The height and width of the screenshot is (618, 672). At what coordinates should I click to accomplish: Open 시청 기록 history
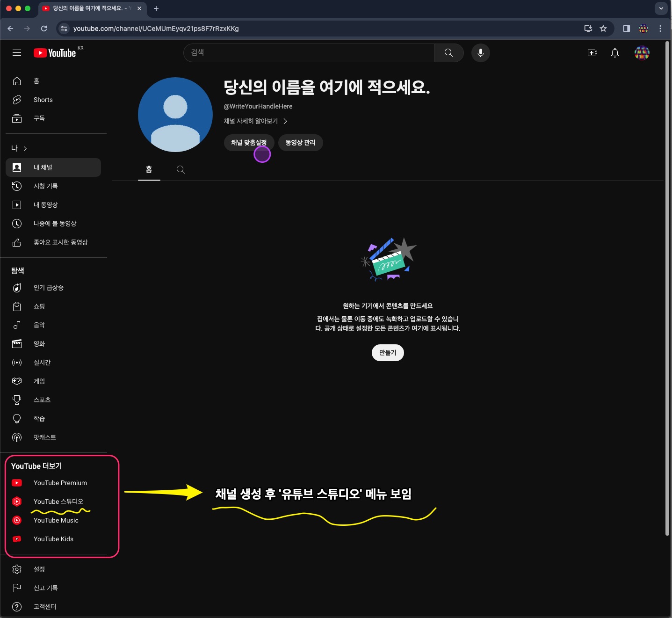[53, 186]
